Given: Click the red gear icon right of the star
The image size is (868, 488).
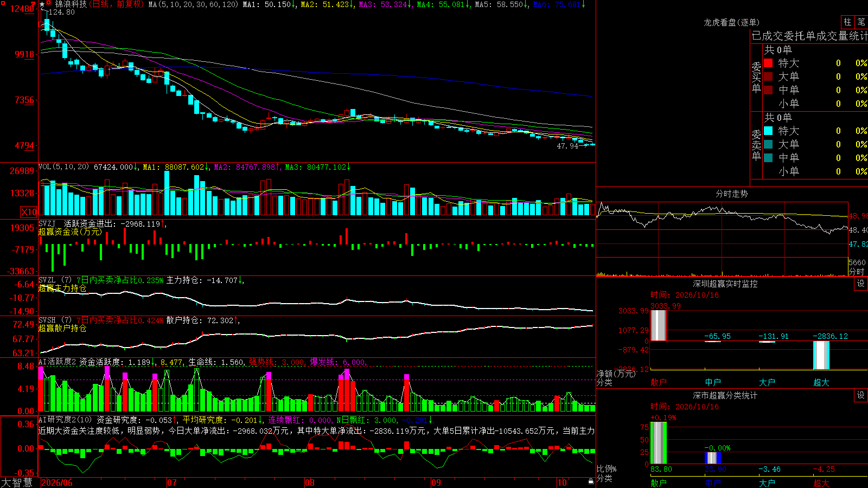Looking at the screenshot, I should point(49,3).
